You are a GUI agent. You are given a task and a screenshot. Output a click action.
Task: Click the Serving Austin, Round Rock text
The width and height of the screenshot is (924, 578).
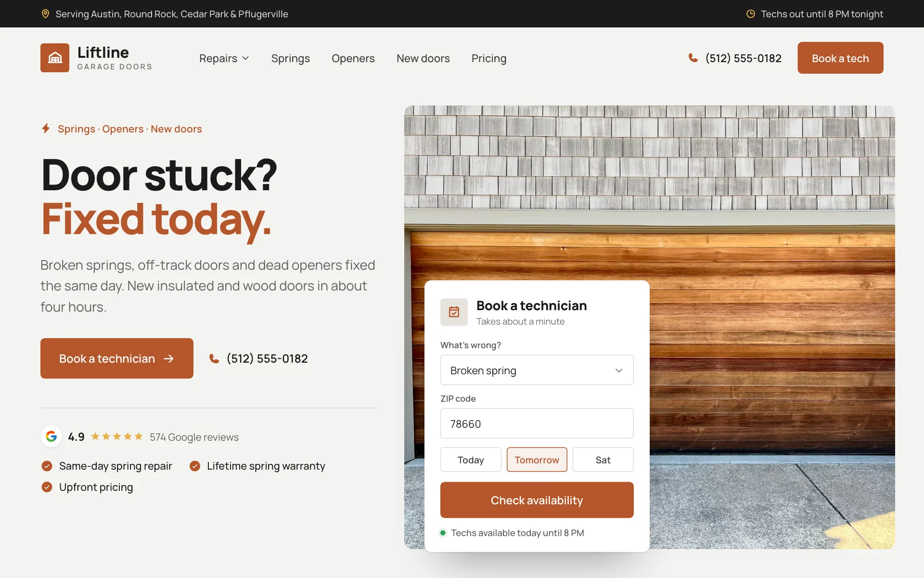(x=172, y=14)
